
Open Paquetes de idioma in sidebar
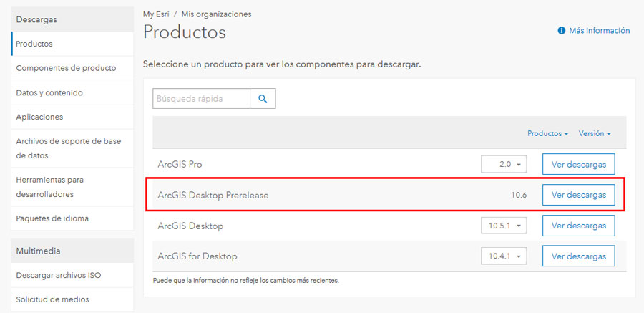click(73, 218)
